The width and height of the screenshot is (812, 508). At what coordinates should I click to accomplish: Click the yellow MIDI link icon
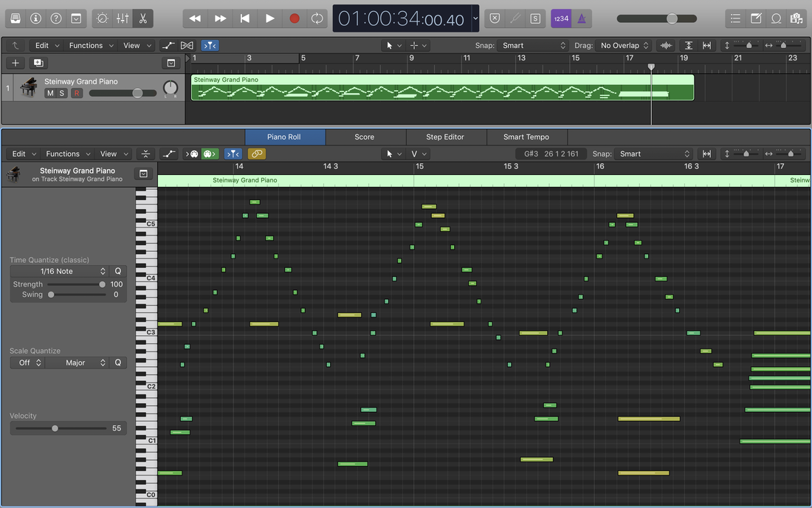(x=256, y=154)
